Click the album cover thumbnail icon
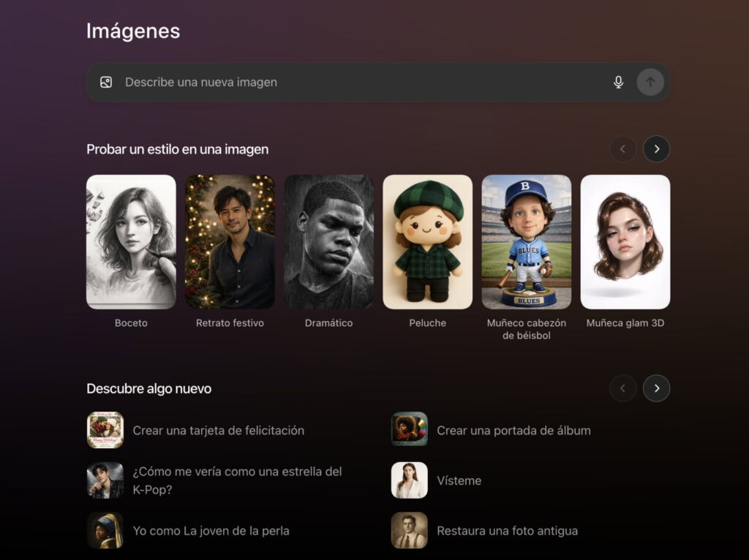Image resolution: width=749 pixels, height=560 pixels. pos(410,430)
